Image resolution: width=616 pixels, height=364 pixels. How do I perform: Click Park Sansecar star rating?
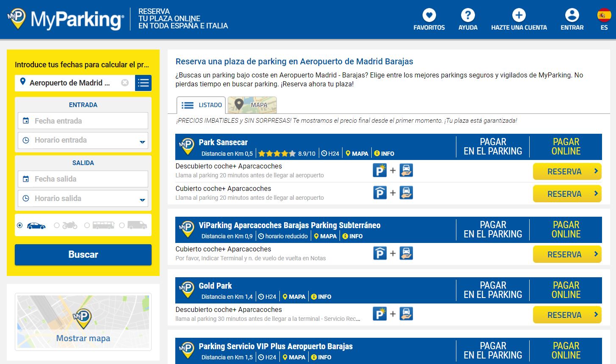pos(277,154)
